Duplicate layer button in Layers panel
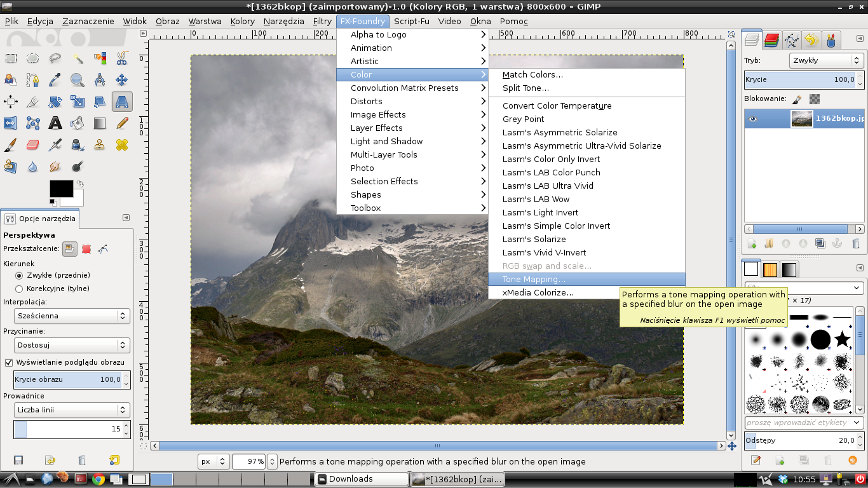The height and width of the screenshot is (488, 868). pyautogui.click(x=820, y=243)
